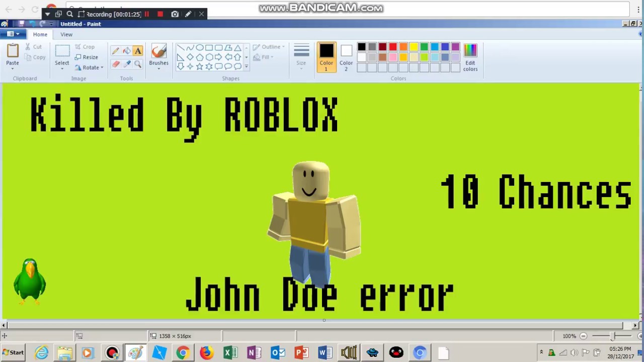
Task: Select the Magnifier tool
Action: pyautogui.click(x=138, y=64)
